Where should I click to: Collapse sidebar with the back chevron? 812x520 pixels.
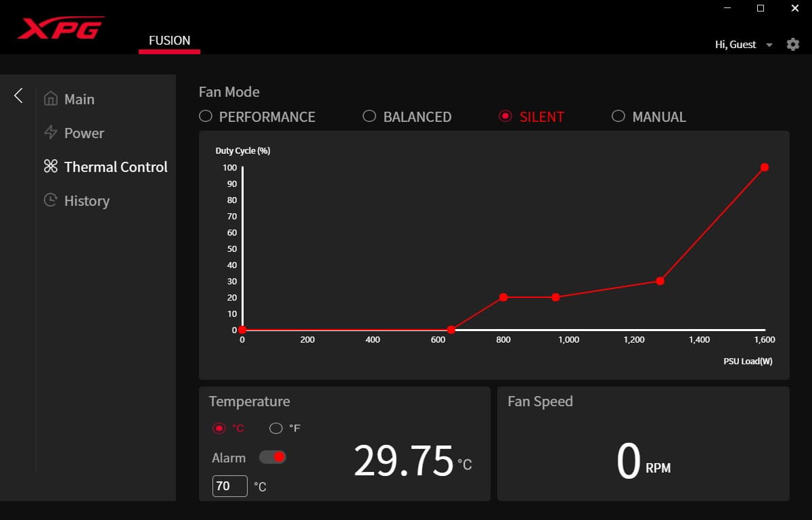18,95
